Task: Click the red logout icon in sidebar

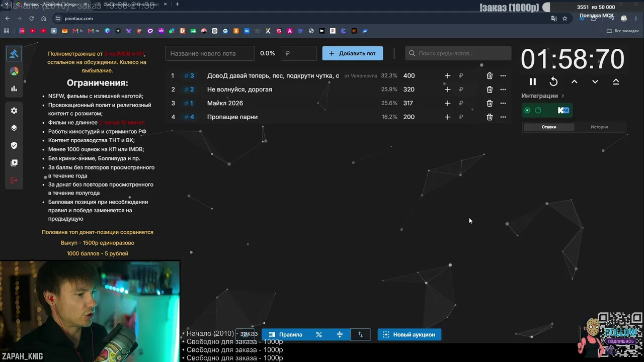Action: click(x=14, y=180)
